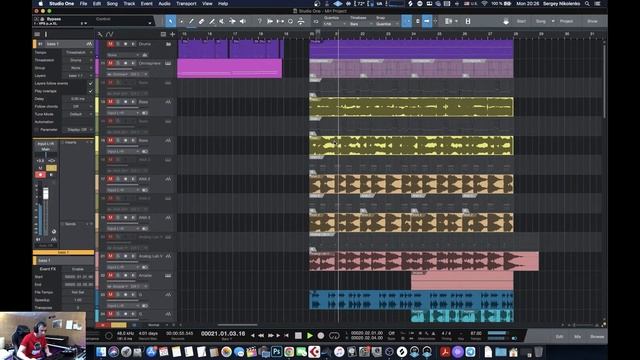
Task: Open the Track menu
Action: (x=129, y=4)
